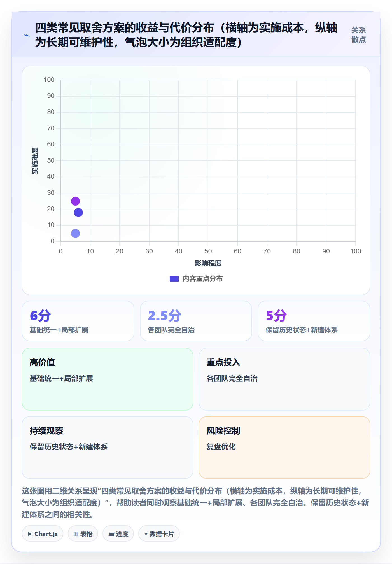Viewport: 392px width, 564px height.
Task: Click 各团队完全自治 inside the 重点投入 card
Action: 232,379
